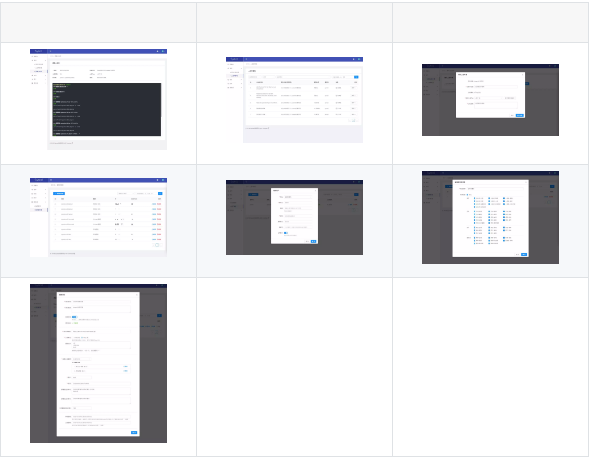Select the empty middle header cell of the grid
The height and width of the screenshot is (458, 591).
294,23
